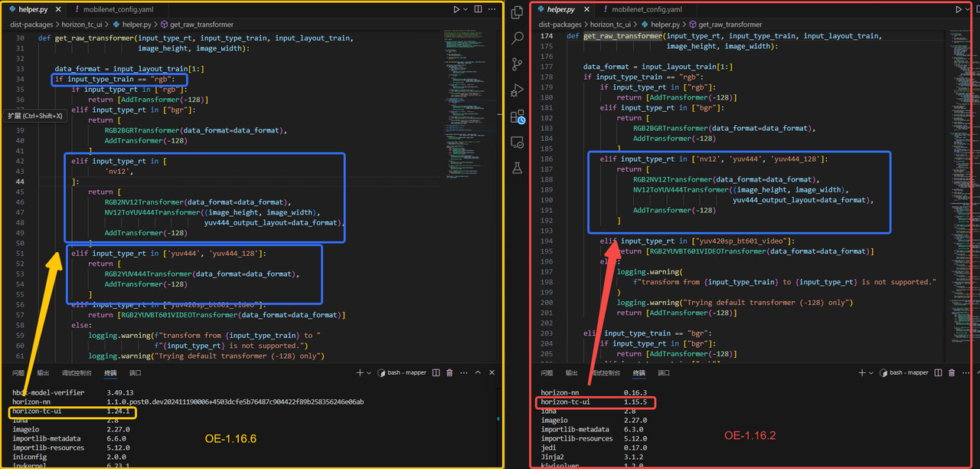Click the trash icon in the left terminal panel
Image resolution: width=980 pixels, height=469 pixels.
[449, 373]
